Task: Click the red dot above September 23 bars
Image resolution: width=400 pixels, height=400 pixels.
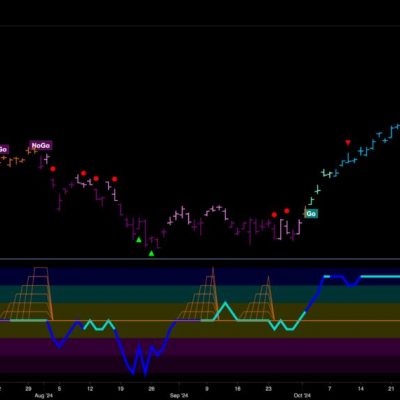Action: pyautogui.click(x=274, y=215)
